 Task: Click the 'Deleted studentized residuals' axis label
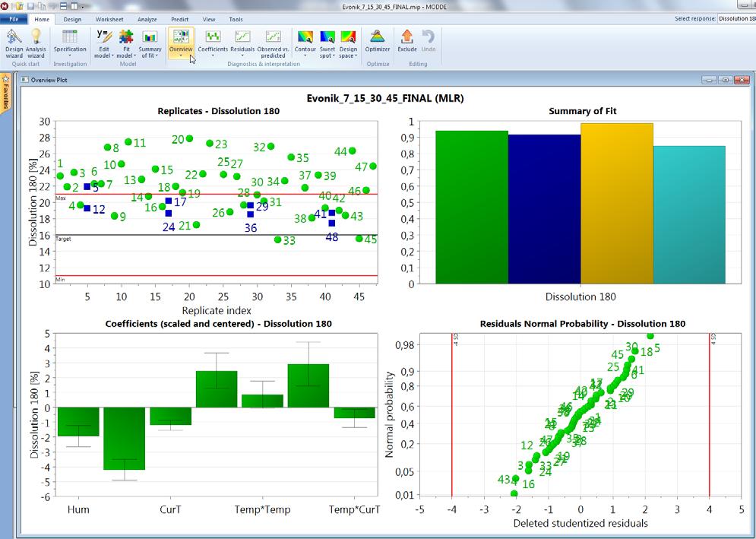click(580, 523)
